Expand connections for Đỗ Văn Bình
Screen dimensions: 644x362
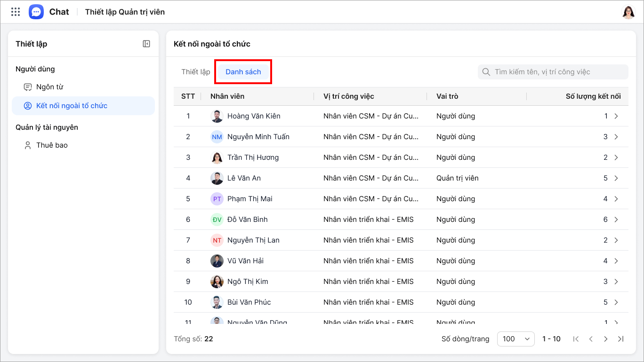[x=616, y=220]
